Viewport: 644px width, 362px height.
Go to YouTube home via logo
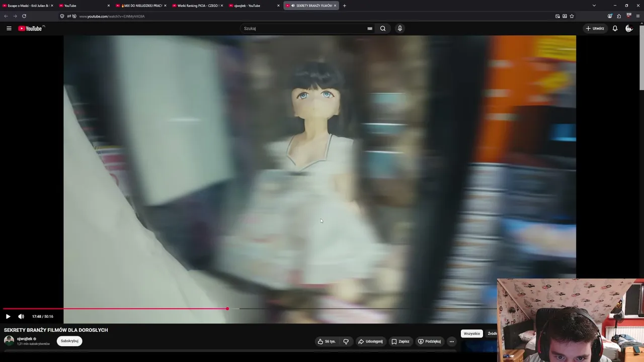click(31, 29)
